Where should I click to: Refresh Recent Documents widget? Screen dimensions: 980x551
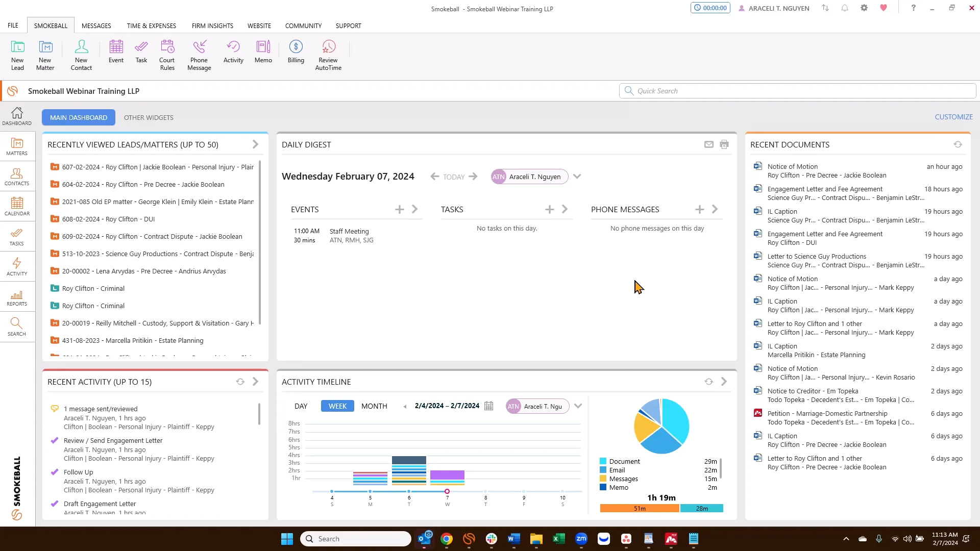point(958,144)
